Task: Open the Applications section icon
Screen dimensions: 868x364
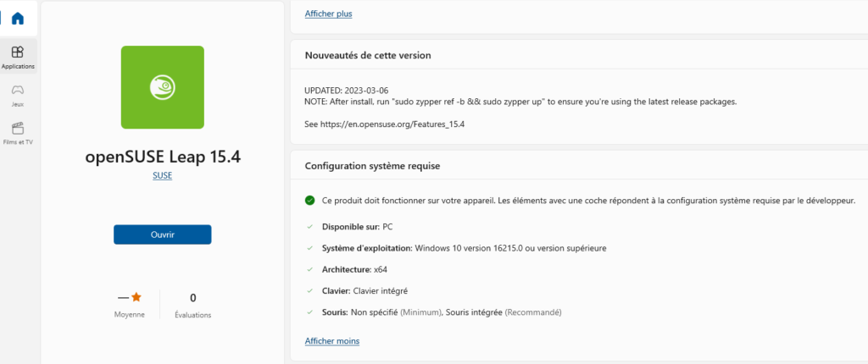Action: [x=18, y=52]
